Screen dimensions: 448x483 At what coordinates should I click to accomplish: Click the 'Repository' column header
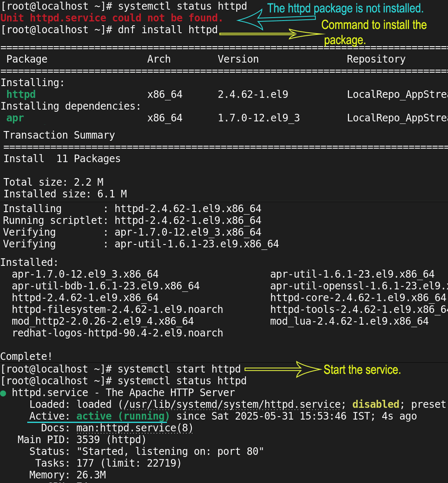click(x=376, y=59)
